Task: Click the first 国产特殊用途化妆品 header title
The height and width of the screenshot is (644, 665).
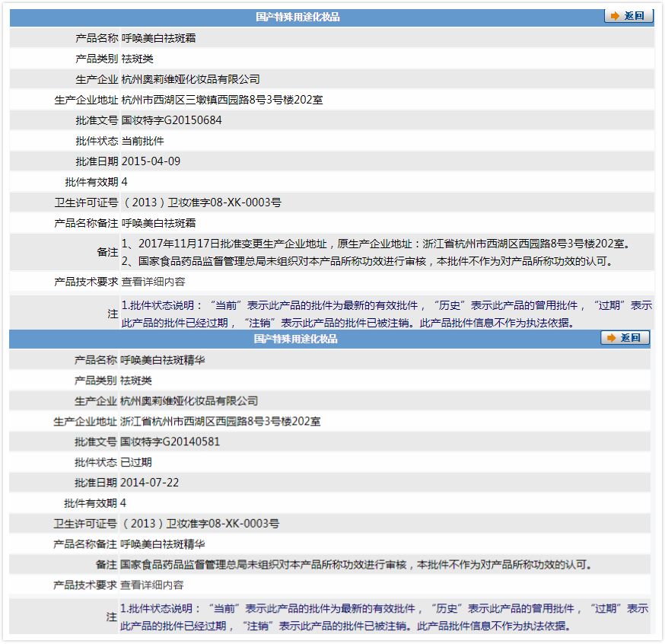Action: (x=297, y=17)
